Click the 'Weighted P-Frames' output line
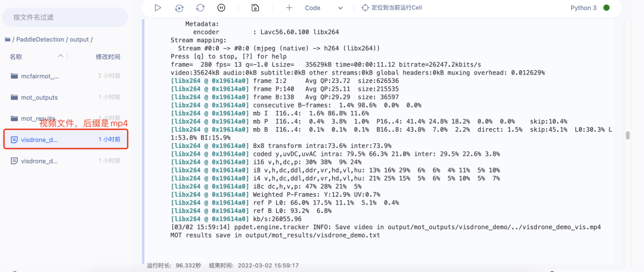 click(275, 194)
